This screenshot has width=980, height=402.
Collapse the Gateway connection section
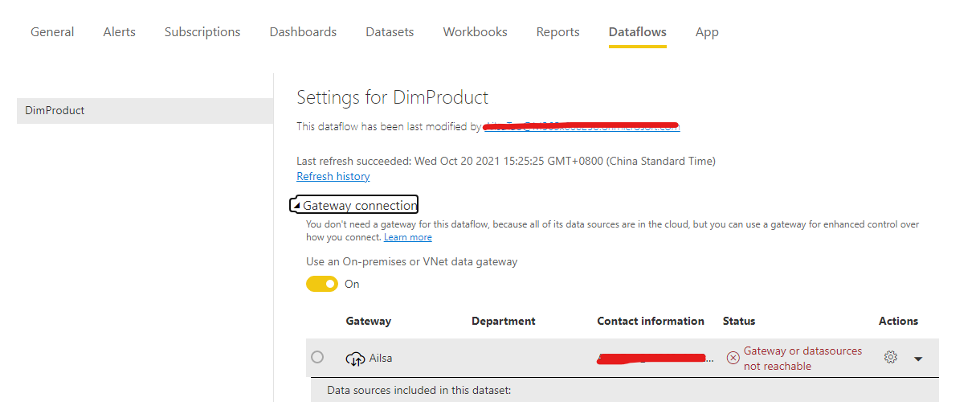[x=353, y=205]
